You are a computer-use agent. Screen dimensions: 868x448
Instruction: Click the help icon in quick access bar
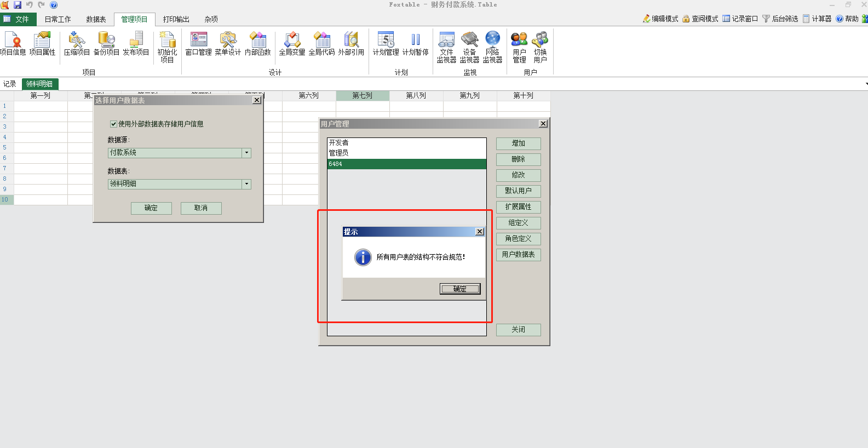54,5
